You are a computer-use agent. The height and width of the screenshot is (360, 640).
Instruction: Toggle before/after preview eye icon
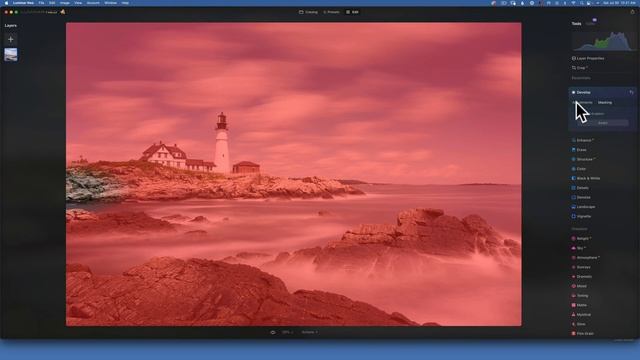tap(273, 332)
